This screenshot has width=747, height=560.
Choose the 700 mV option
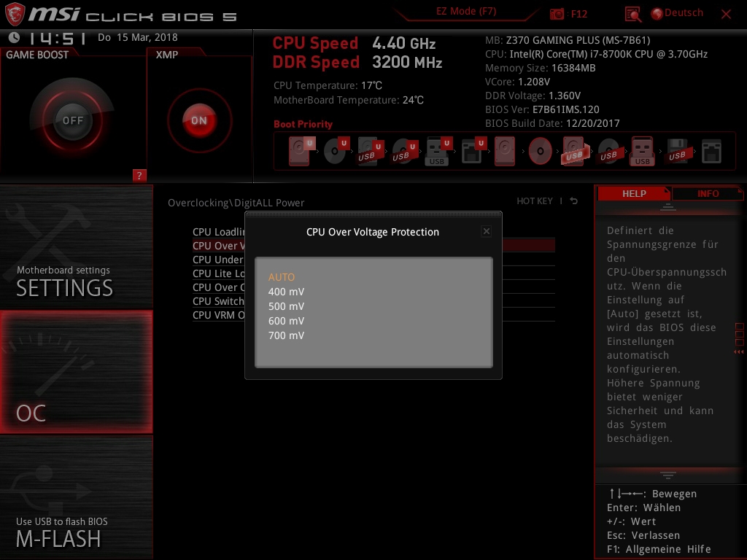pyautogui.click(x=286, y=335)
